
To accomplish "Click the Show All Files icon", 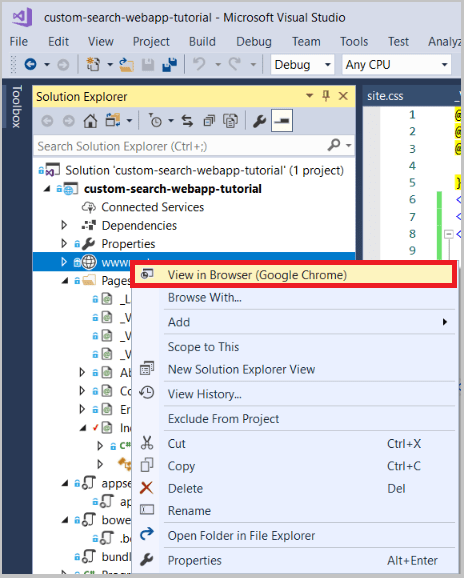I will click(x=230, y=121).
